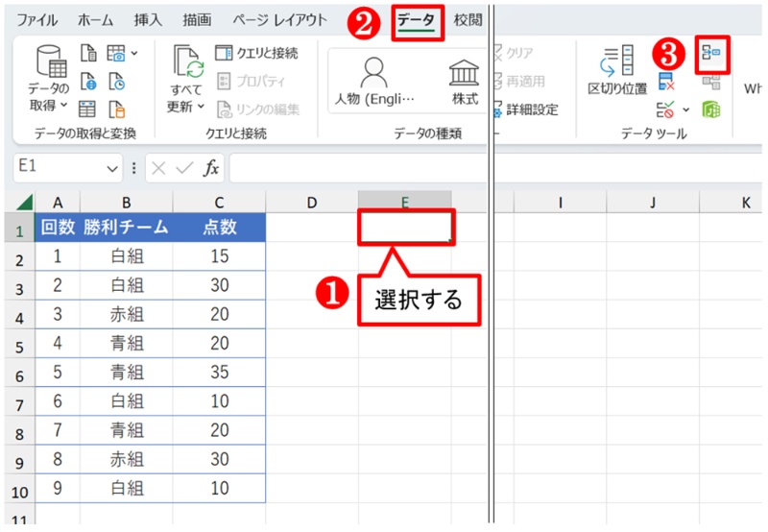The width and height of the screenshot is (768, 532).
Task: Click the クリア filter button
Action: (514, 53)
